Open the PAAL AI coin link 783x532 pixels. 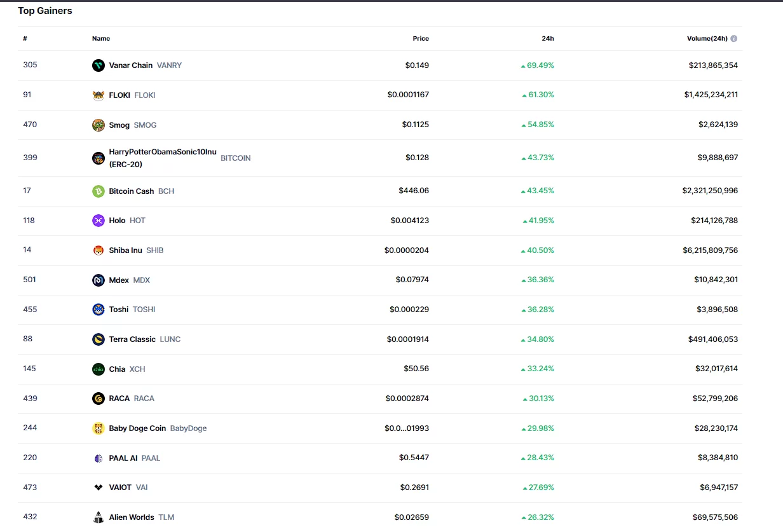click(123, 458)
